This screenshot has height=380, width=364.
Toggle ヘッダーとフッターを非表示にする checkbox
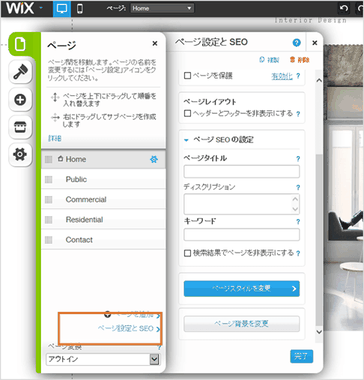(188, 113)
